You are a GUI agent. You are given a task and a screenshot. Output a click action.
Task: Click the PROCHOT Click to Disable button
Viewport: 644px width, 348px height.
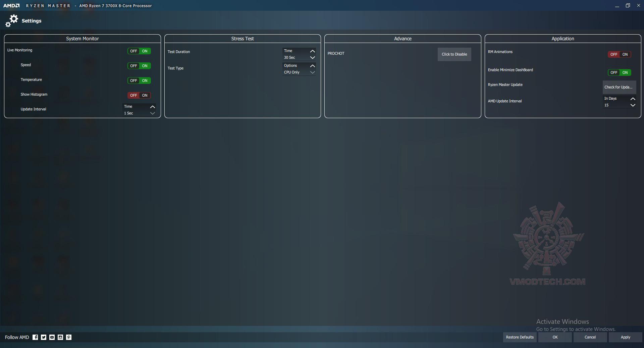point(454,54)
